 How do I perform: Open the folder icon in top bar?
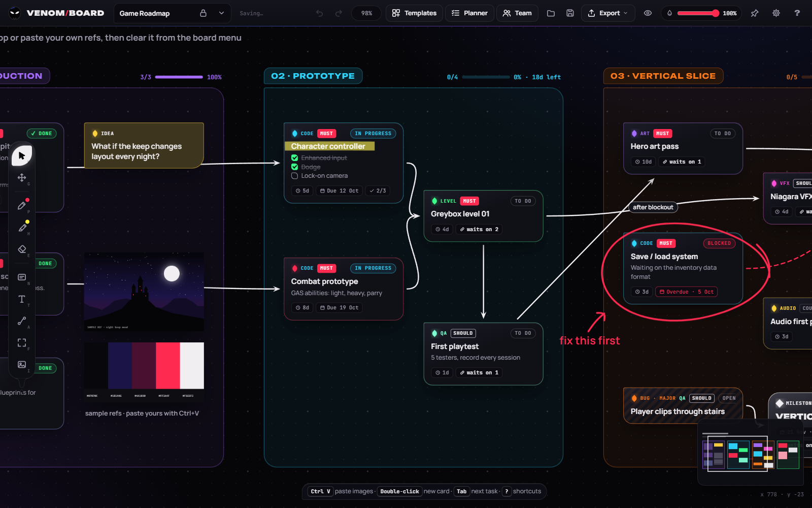551,13
